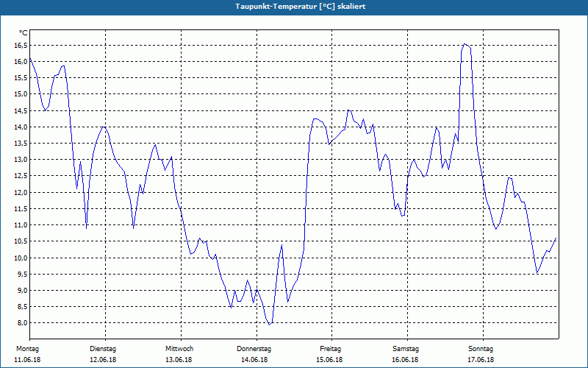This screenshot has width=588, height=368.
Task: Select the 11,0 y-axis value
Action: coord(21,225)
